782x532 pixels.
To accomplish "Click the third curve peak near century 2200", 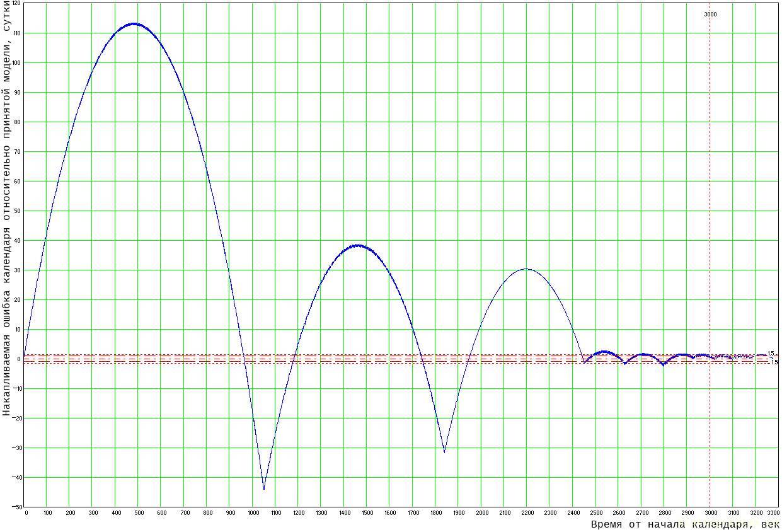I will click(527, 269).
